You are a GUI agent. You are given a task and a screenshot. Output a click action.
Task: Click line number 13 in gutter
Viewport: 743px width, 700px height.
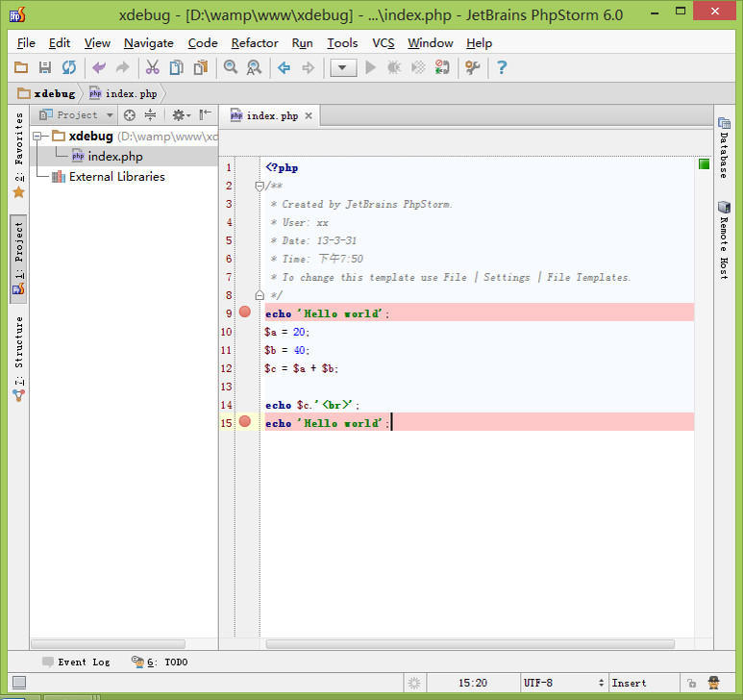(227, 387)
